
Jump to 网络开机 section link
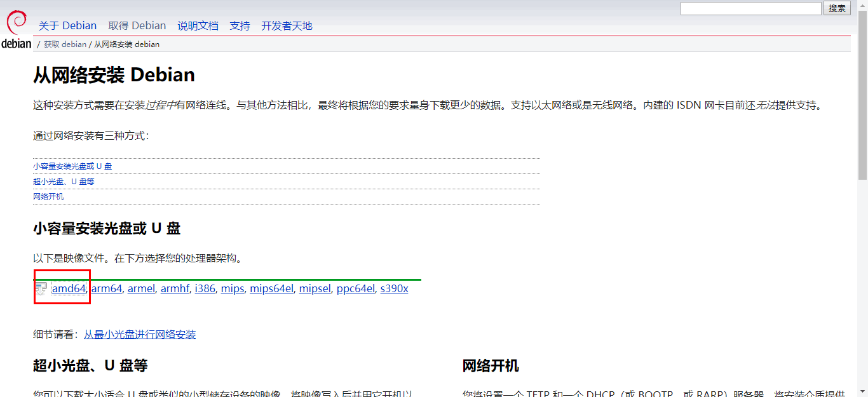click(x=48, y=196)
